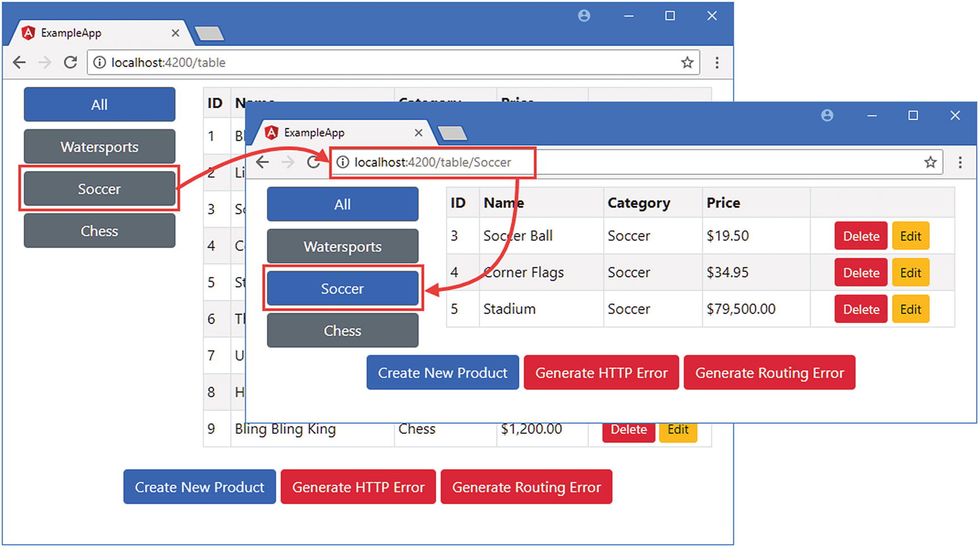Filter by Chess in the front window
The height and width of the screenshot is (548, 980).
pyautogui.click(x=343, y=330)
